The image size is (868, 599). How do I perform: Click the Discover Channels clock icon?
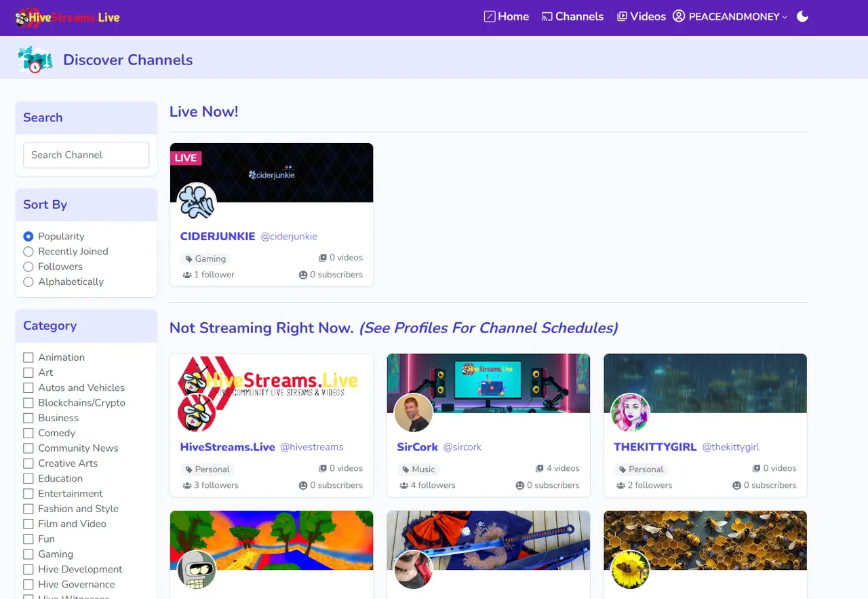tap(35, 60)
